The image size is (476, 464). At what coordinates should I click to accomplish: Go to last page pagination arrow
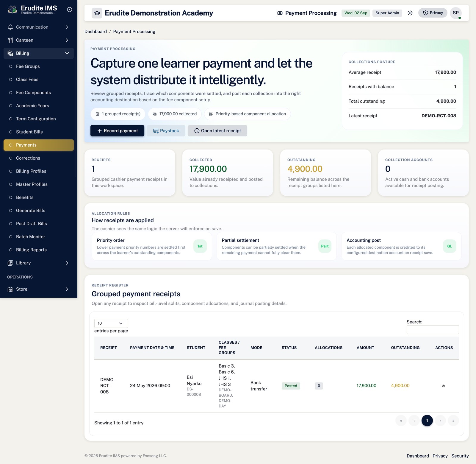(453, 421)
